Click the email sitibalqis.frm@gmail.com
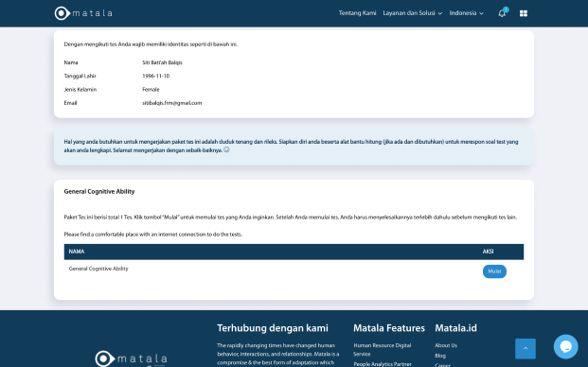 (x=171, y=103)
